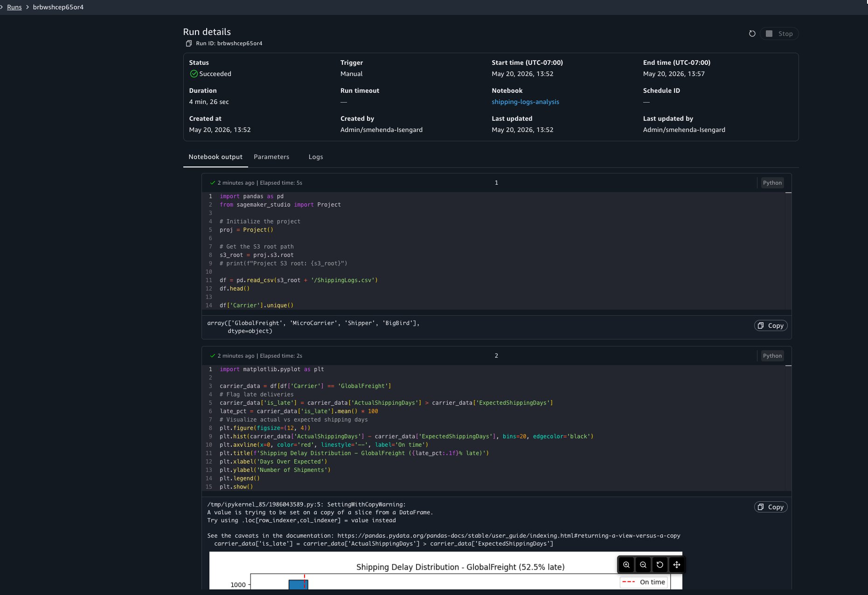Click Run ID: brbwshcep65or4 text
The width and height of the screenshot is (868, 595).
pyautogui.click(x=229, y=43)
